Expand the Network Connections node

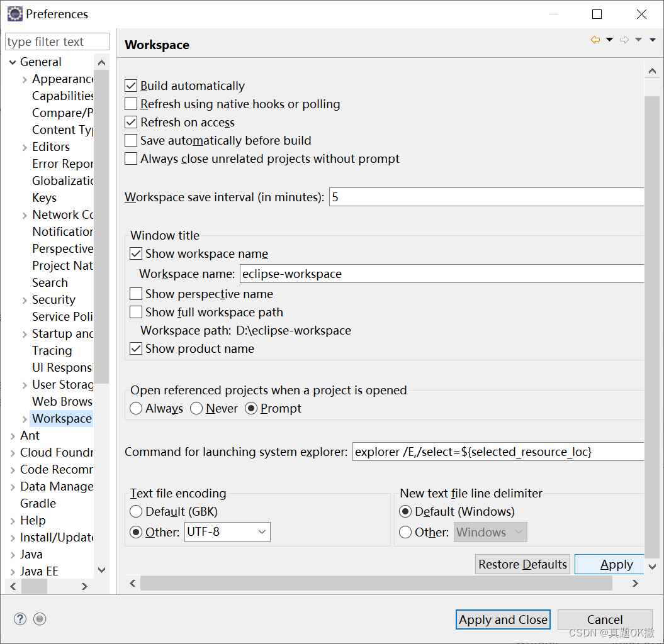click(x=25, y=215)
